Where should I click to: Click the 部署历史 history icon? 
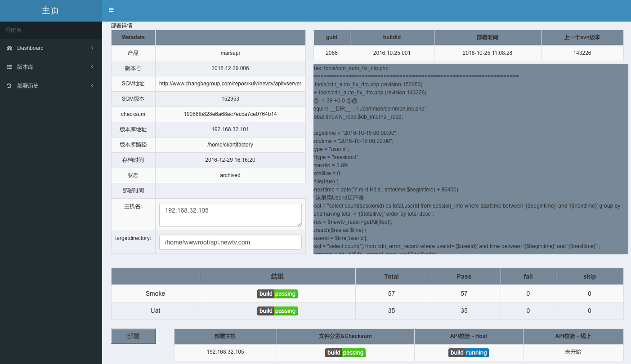coord(9,86)
